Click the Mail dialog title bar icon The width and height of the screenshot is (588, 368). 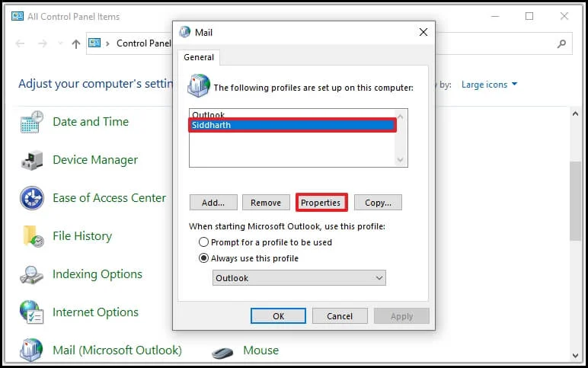click(185, 32)
